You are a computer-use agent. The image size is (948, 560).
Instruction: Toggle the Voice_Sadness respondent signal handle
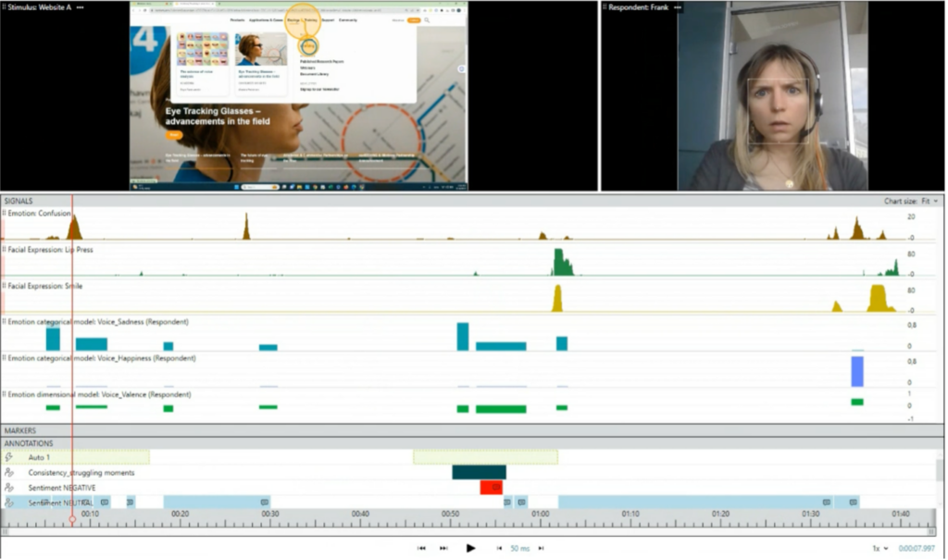tap(5, 323)
